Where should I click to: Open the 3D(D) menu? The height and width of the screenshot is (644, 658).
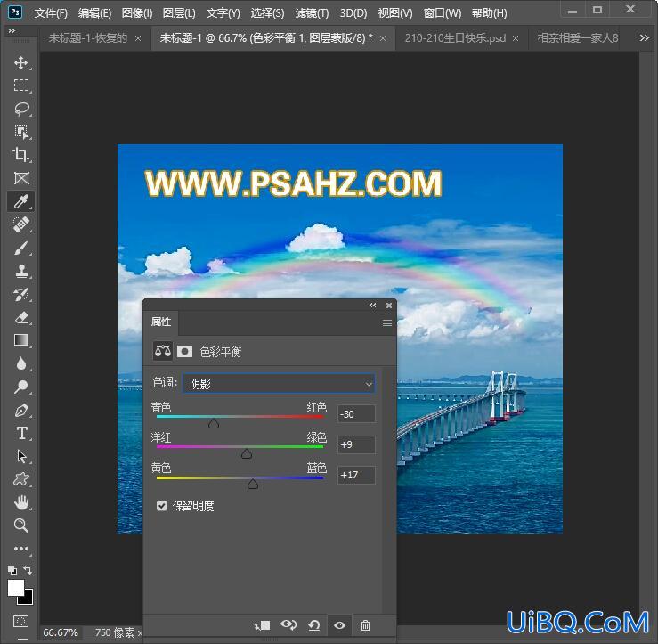click(x=353, y=13)
